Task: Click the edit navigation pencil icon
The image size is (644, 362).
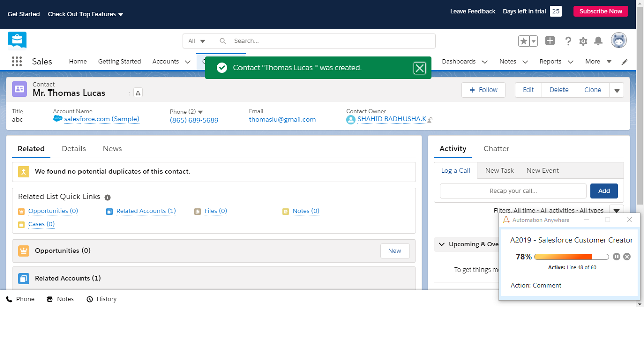Action: 625,62
